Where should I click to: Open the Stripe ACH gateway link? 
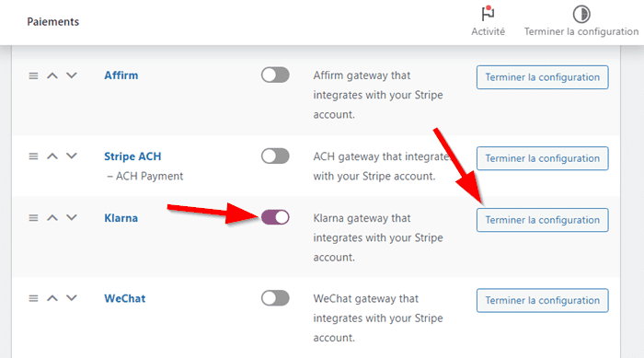(x=132, y=156)
